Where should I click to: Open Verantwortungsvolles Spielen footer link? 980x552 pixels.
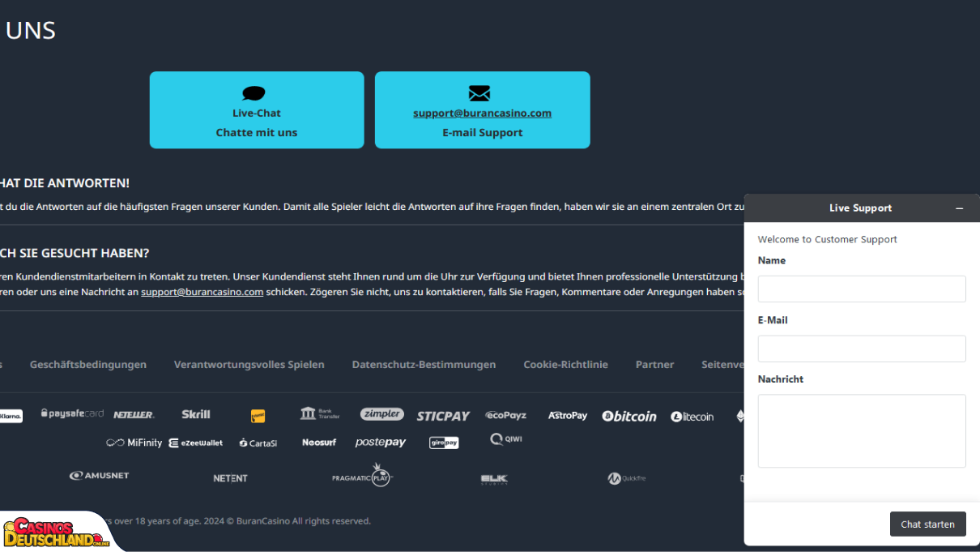click(x=249, y=365)
